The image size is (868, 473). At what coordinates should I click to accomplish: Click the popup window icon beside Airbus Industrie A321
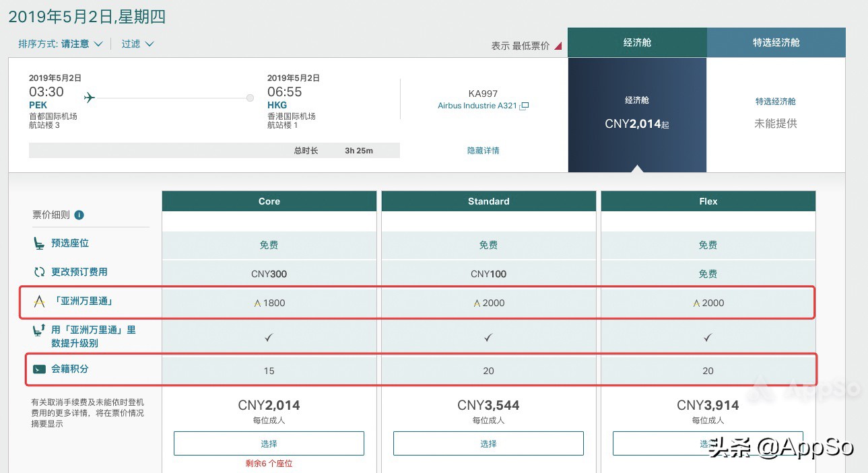coord(523,105)
